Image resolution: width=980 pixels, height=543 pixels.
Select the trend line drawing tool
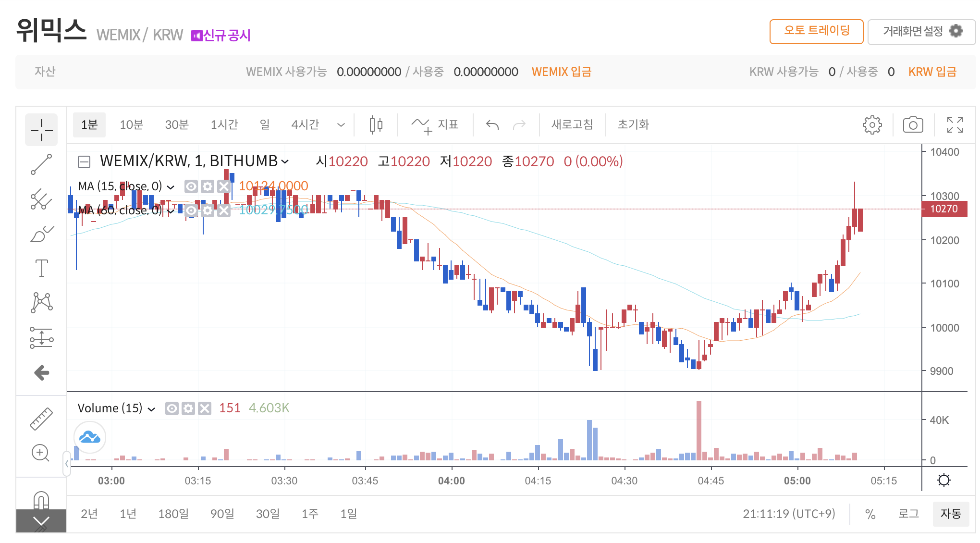click(x=41, y=164)
